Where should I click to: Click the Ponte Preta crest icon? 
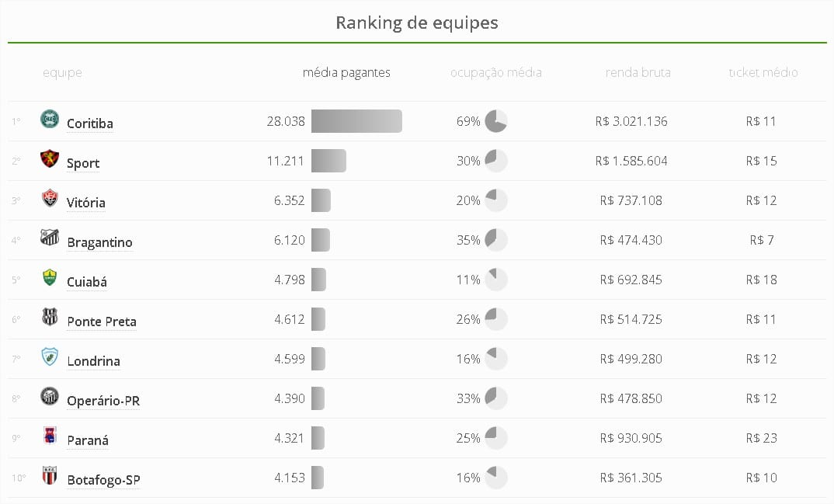50,318
